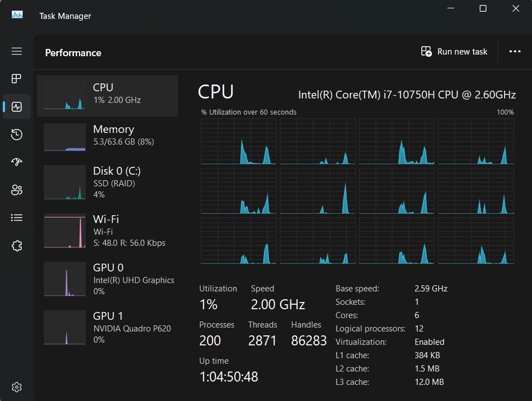The height and width of the screenshot is (401, 532).
Task: Click the Threads count 2871
Action: 262,341
